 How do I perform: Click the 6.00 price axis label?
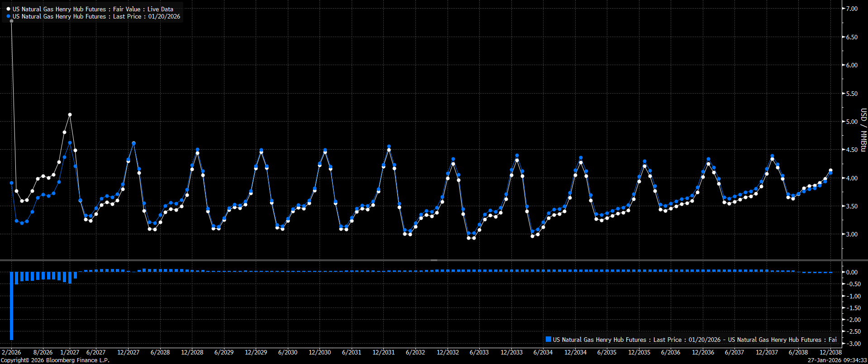pyautogui.click(x=852, y=65)
